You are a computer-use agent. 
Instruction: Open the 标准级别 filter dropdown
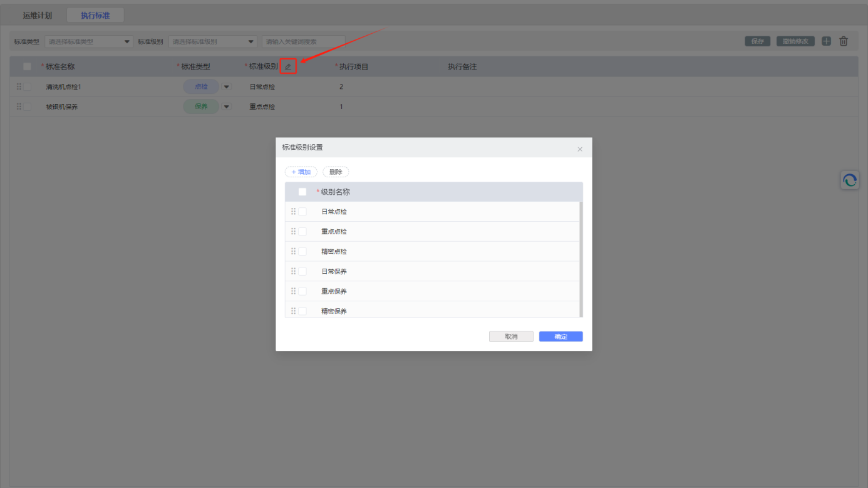click(213, 42)
